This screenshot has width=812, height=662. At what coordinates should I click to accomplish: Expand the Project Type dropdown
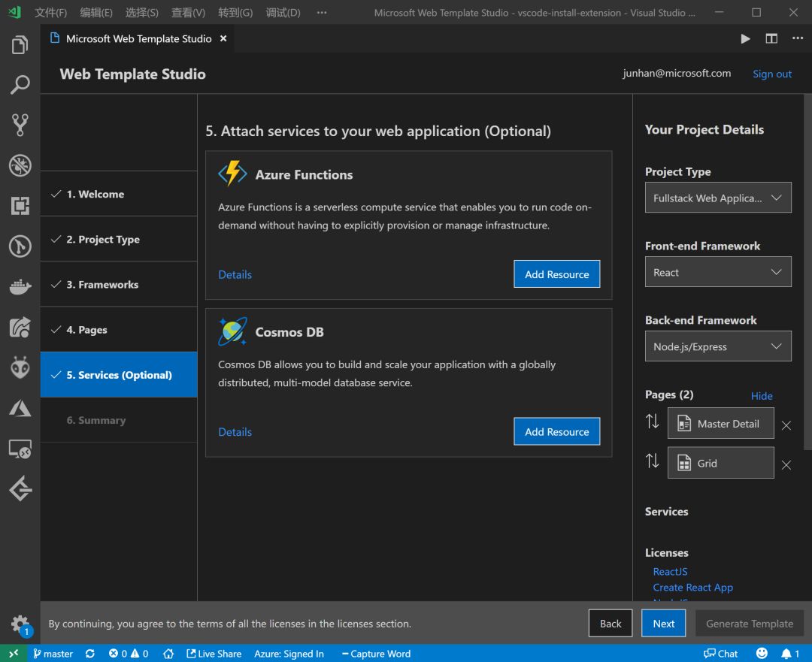pos(718,197)
